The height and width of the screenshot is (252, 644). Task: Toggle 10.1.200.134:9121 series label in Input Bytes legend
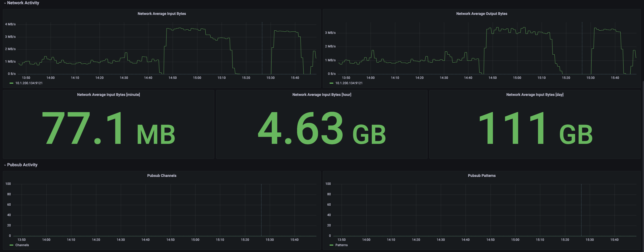pyautogui.click(x=29, y=83)
